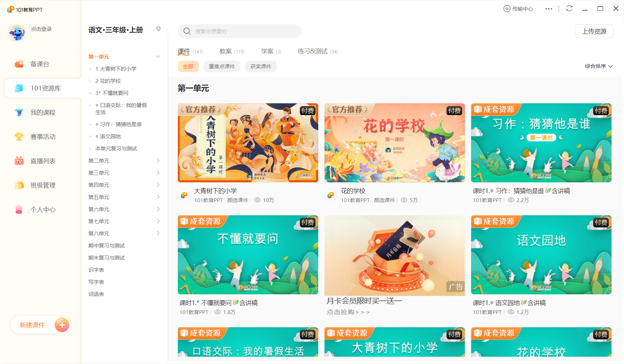
Task: Switch to the 课件 tab
Action: pos(190,51)
